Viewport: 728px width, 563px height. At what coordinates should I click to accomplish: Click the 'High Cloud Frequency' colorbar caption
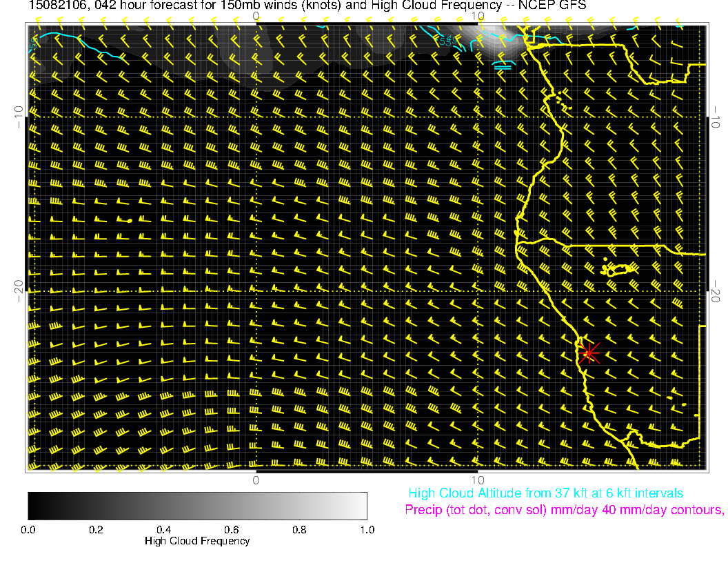197,541
